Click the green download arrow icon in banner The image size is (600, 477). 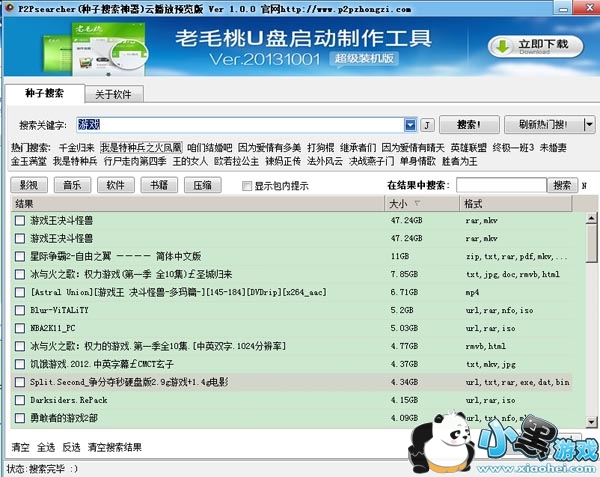pyautogui.click(x=502, y=47)
